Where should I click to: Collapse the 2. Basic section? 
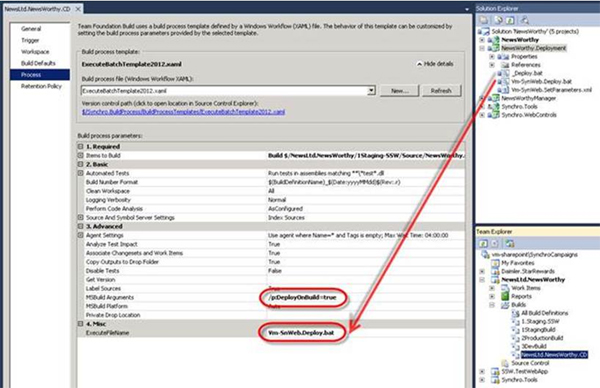[80, 164]
